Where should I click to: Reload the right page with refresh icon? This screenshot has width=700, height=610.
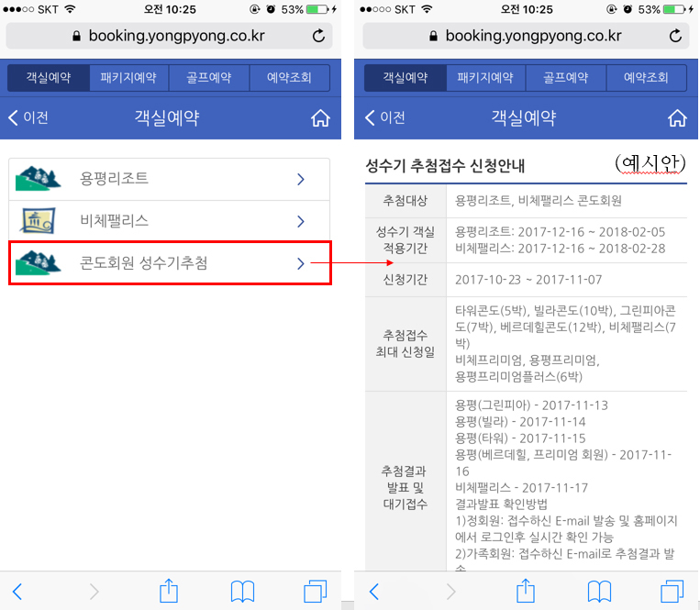coord(675,36)
